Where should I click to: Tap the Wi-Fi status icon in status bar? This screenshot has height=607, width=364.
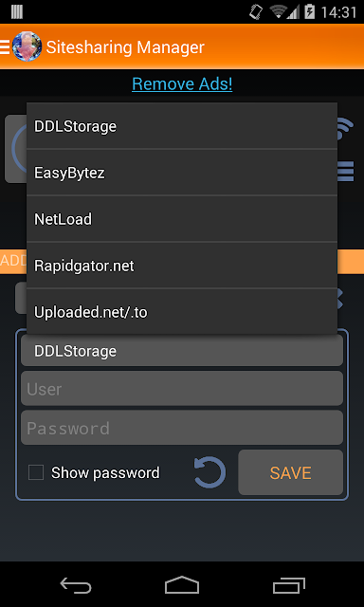(x=280, y=12)
